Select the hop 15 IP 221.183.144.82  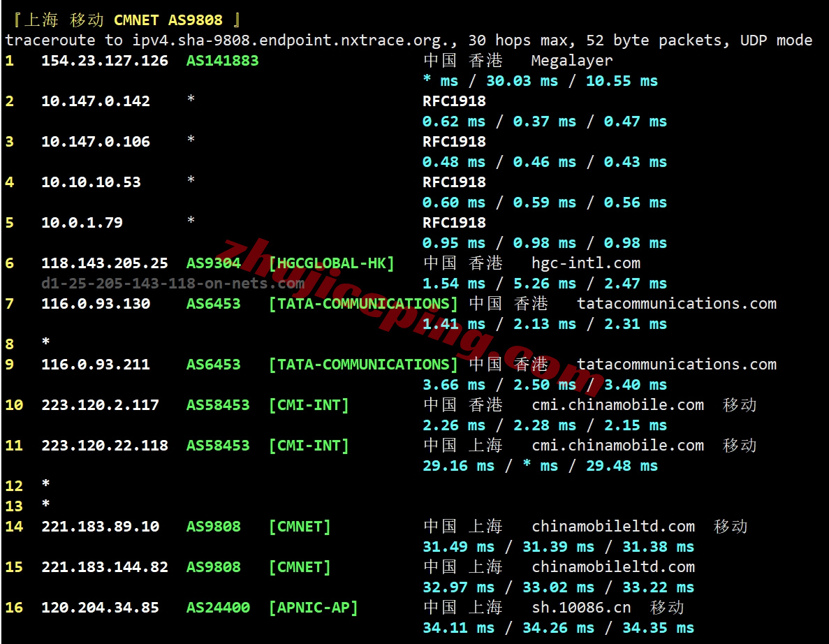[105, 567]
